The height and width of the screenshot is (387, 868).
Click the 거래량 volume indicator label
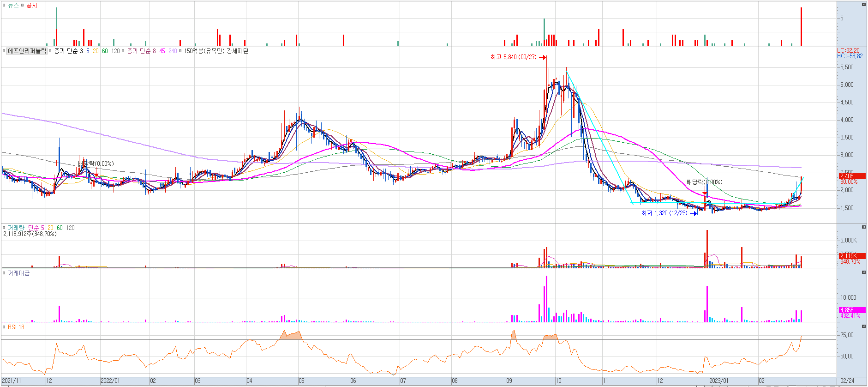point(16,228)
